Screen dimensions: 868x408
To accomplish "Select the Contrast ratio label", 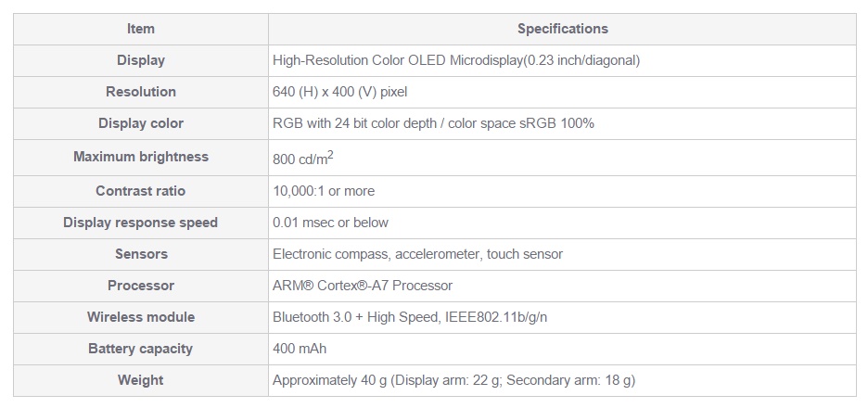I will pos(141,191).
